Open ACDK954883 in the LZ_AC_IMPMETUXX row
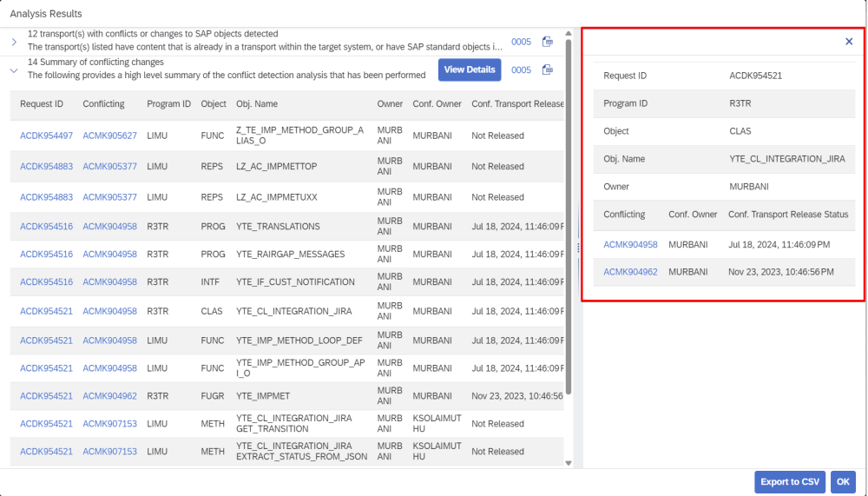The image size is (868, 496). click(47, 196)
